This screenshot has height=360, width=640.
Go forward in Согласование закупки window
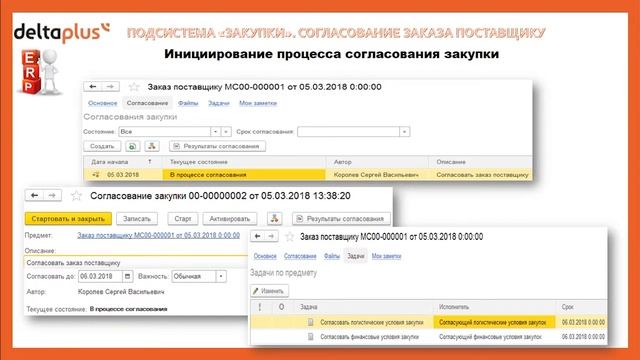[52, 196]
